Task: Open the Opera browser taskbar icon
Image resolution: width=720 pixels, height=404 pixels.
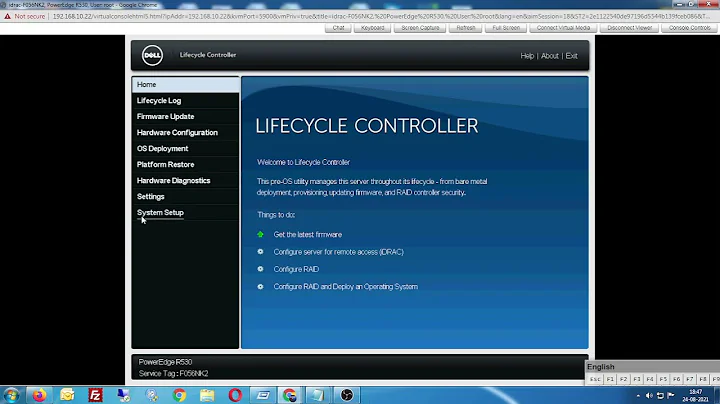Action: [235, 395]
